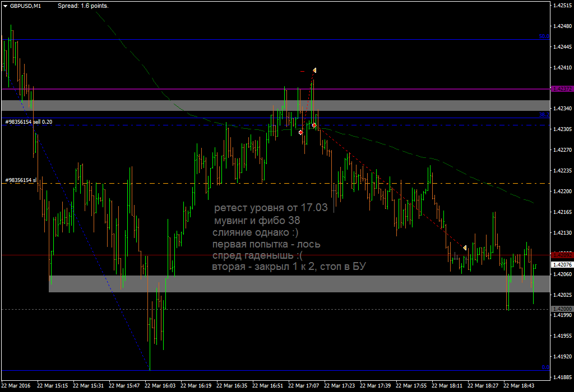Screen dimensions: 574x392
Task: Select the lower gray rectangle zone near 1.42040
Action: pyautogui.click(x=299, y=284)
